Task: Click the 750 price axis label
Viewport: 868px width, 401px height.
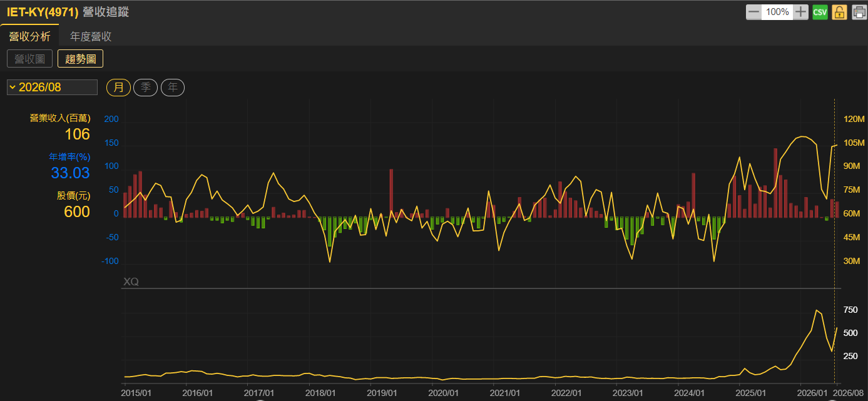Action: point(850,310)
